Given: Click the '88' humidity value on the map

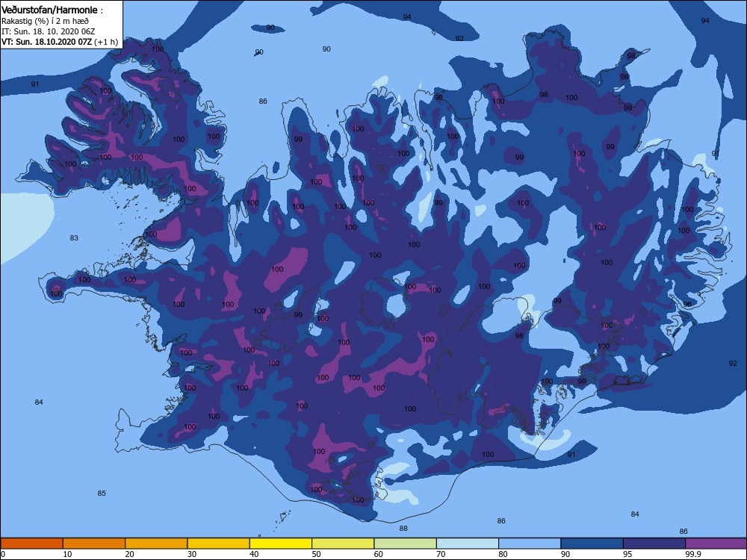Looking at the screenshot, I should (403, 528).
